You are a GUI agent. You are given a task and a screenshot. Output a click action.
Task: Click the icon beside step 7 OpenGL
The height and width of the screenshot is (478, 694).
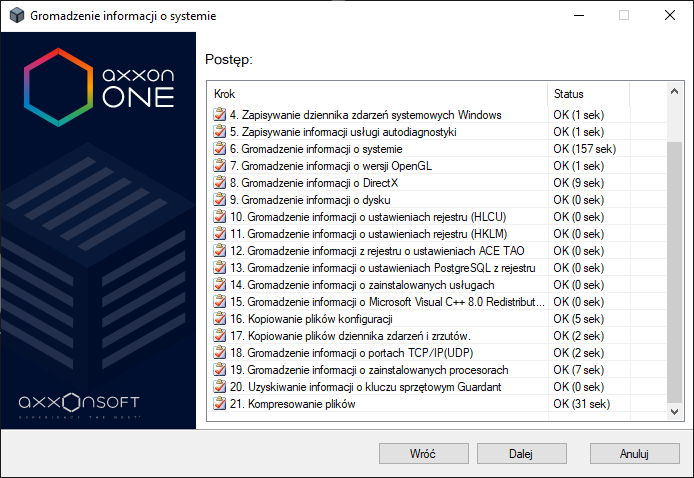point(219,166)
